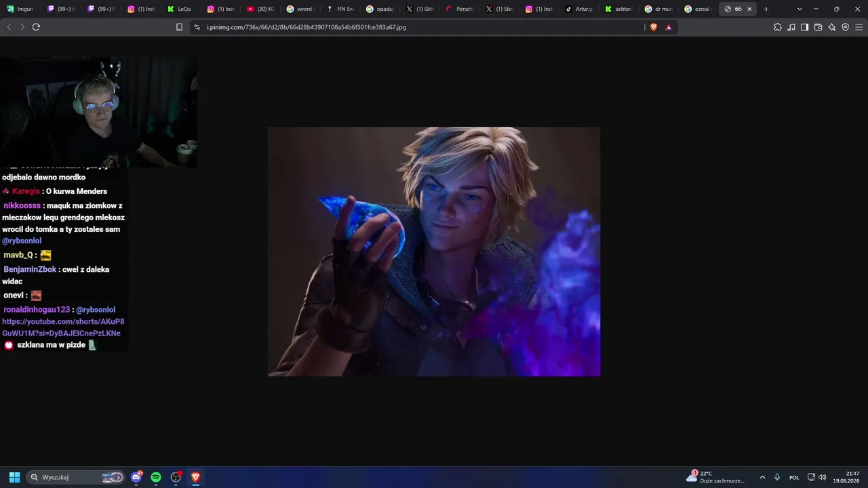Click the emote in mavb_Q's message

45,256
